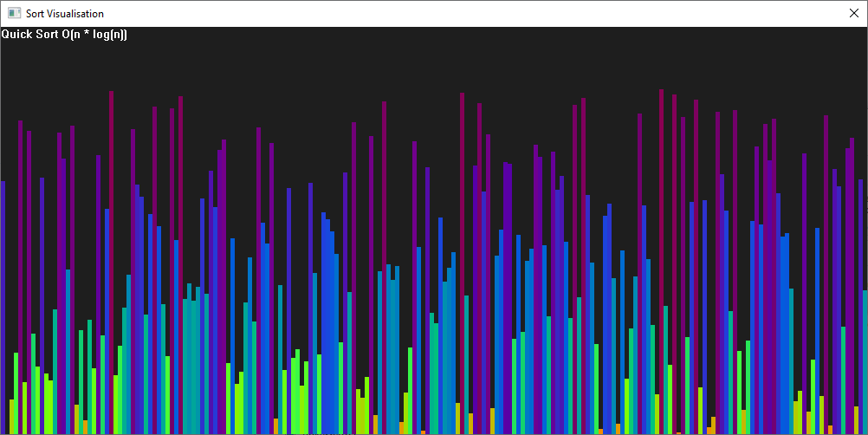868x435 pixels.
Task: Click the 'O(n * log(n))' complexity text
Action: 95,35
